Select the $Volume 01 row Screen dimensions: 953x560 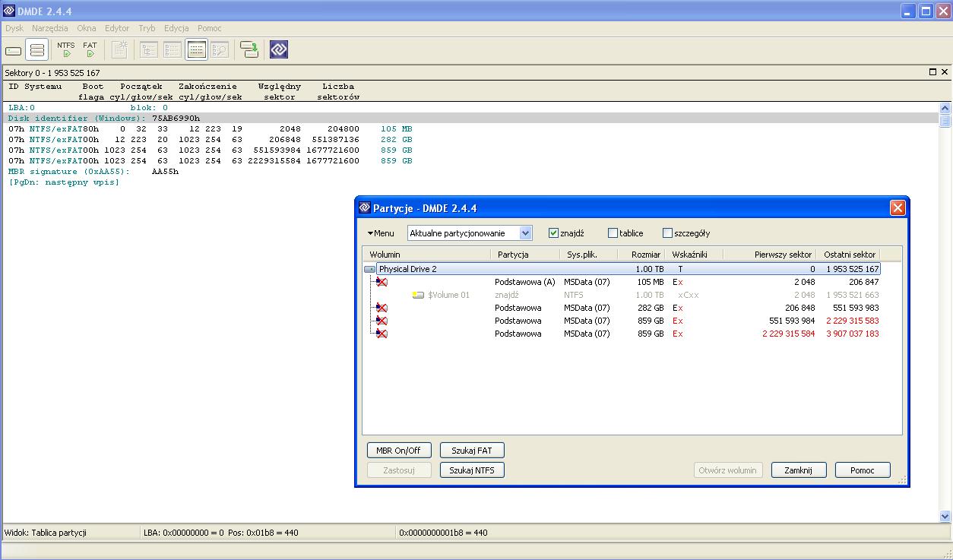pyautogui.click(x=622, y=295)
